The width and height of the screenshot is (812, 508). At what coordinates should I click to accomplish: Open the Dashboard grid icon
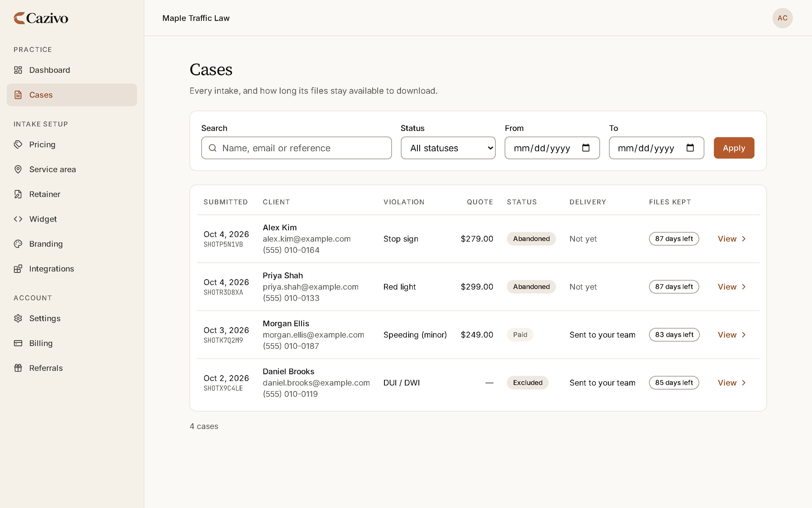pyautogui.click(x=18, y=70)
